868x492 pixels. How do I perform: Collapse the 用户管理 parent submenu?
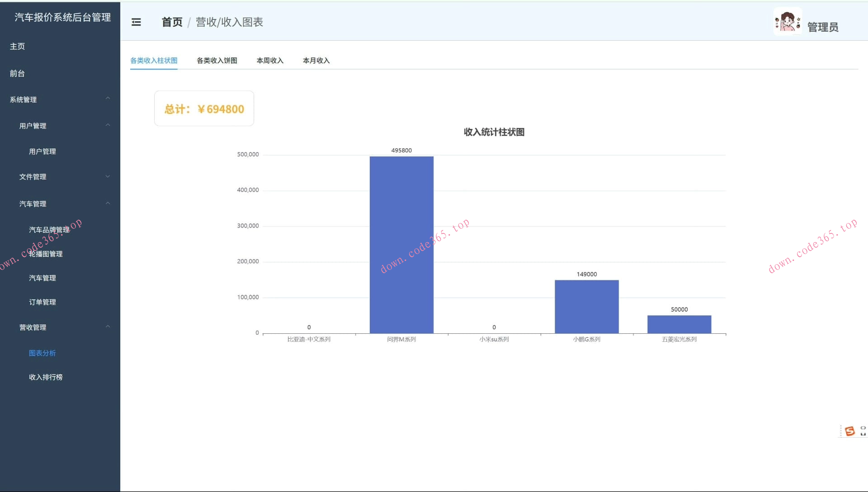[x=108, y=125]
